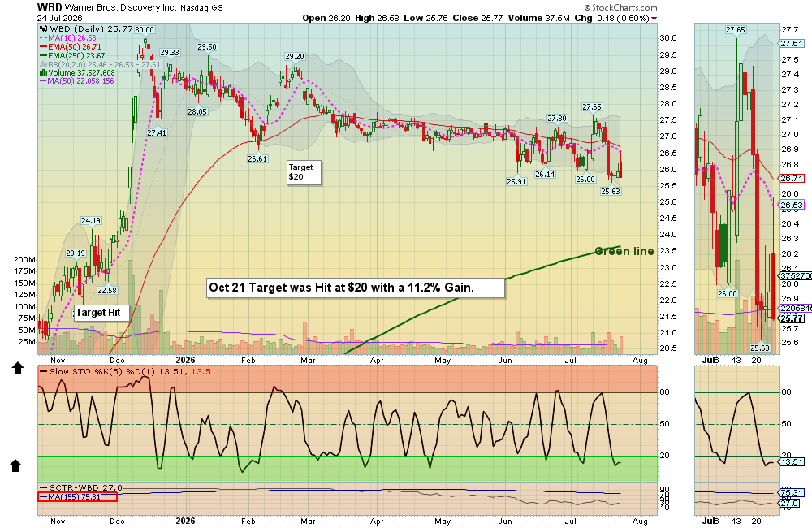Click the 27.65 label in the zoomed right panel
The width and height of the screenshot is (812, 528).
click(x=736, y=30)
